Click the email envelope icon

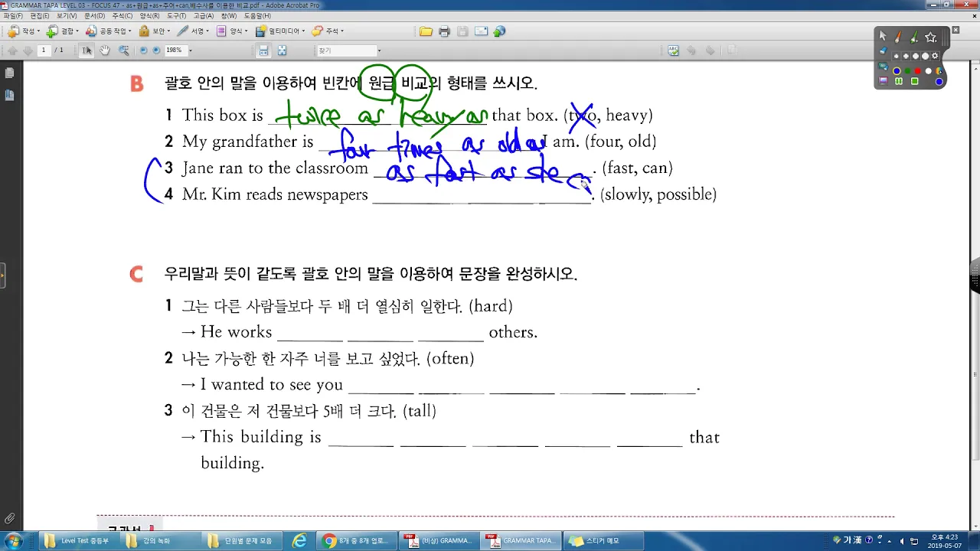click(481, 31)
